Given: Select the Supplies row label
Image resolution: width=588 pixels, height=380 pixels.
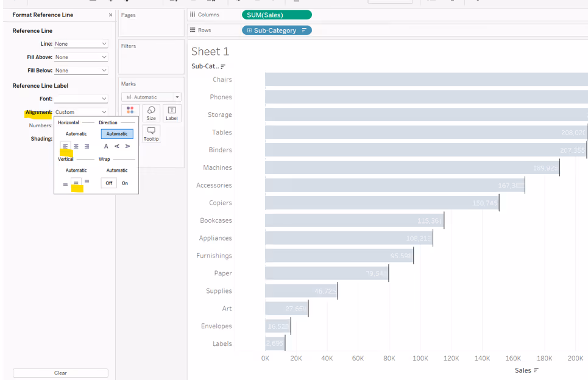Looking at the screenshot, I should tap(219, 291).
